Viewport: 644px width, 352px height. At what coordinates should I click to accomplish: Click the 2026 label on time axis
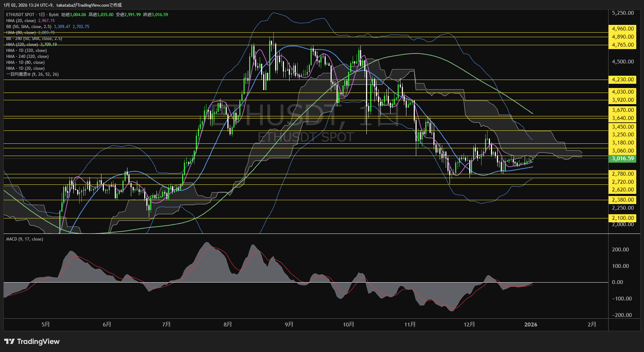[531, 325]
